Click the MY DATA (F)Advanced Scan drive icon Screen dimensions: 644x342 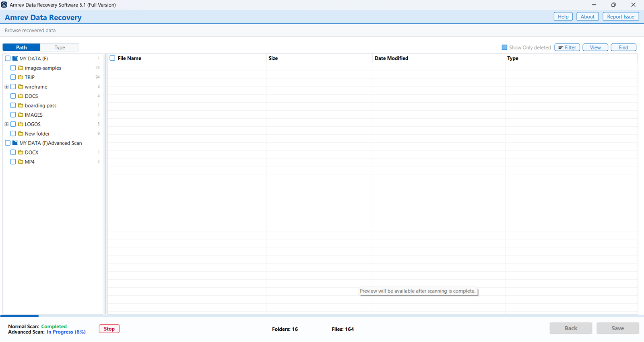[x=15, y=143]
